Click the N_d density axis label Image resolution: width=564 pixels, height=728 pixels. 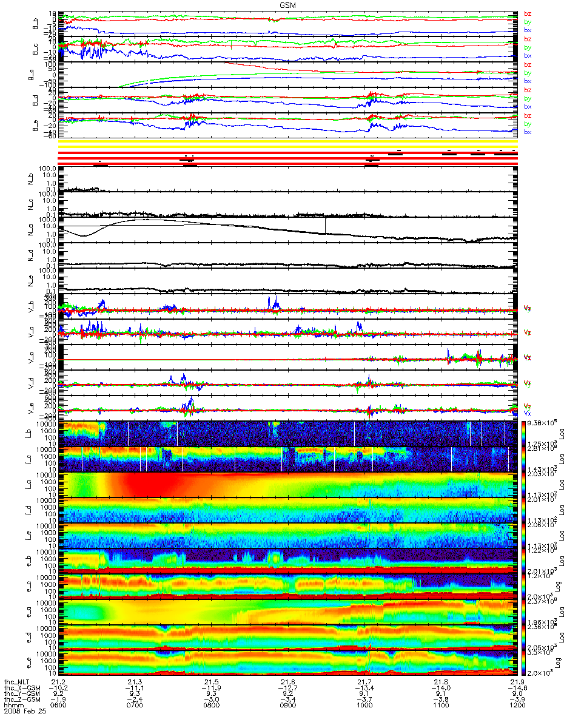tap(32, 256)
